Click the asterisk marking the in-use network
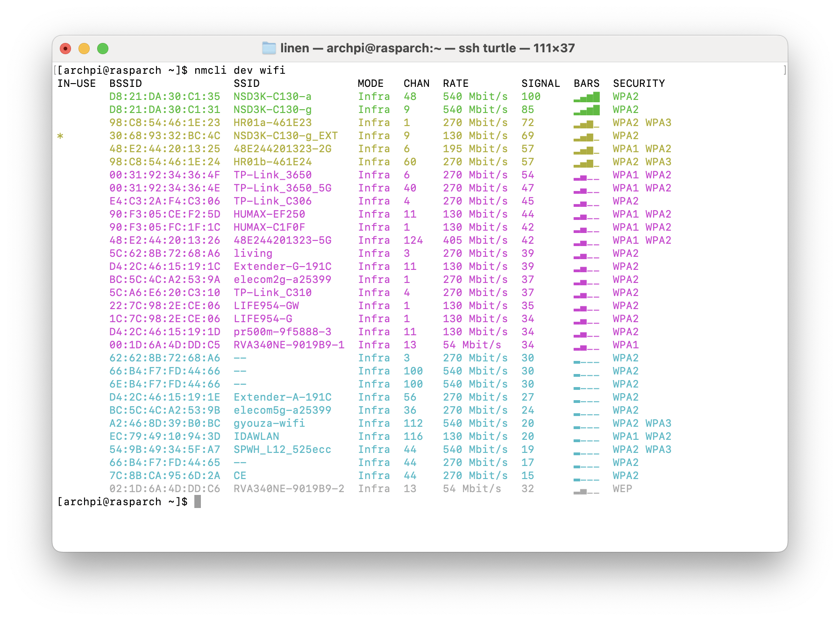 coord(61,137)
